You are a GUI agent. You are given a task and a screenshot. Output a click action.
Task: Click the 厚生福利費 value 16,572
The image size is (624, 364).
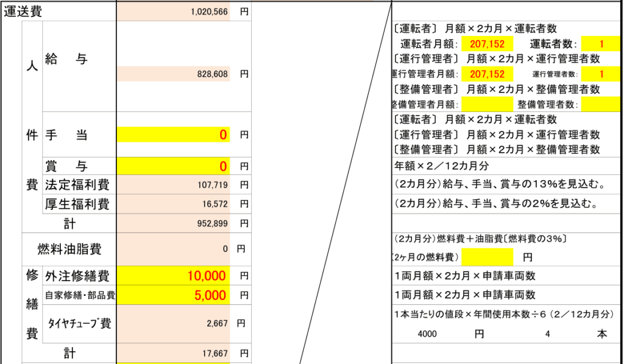click(215, 205)
